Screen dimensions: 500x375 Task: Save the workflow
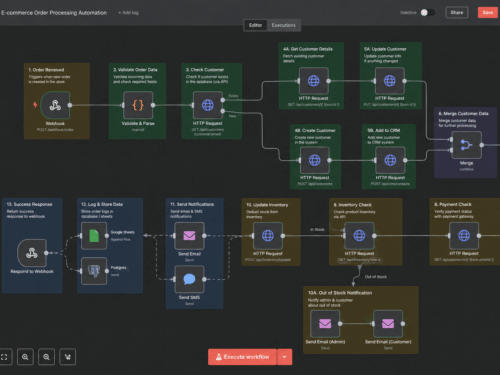tap(488, 13)
